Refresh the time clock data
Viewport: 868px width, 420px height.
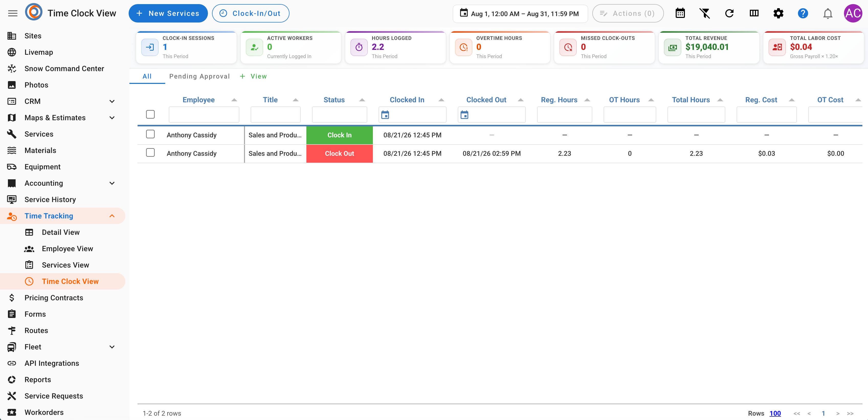coord(729,14)
